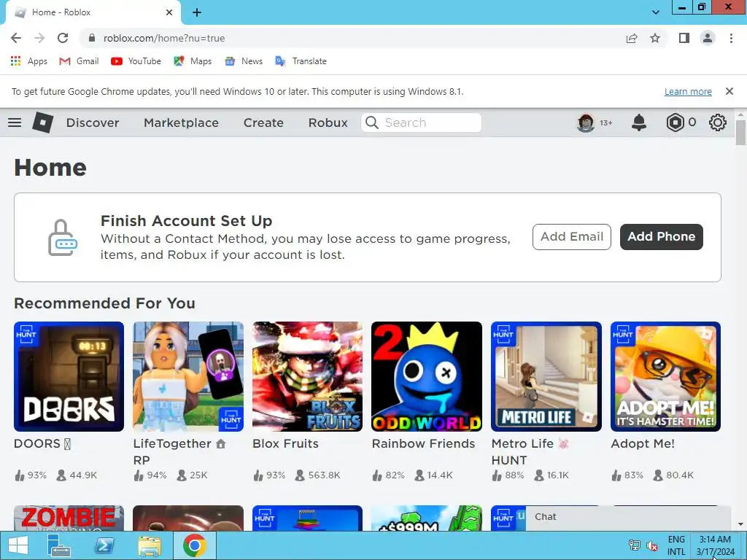
Task: Launch PowerShell from the taskbar
Action: [x=104, y=545]
